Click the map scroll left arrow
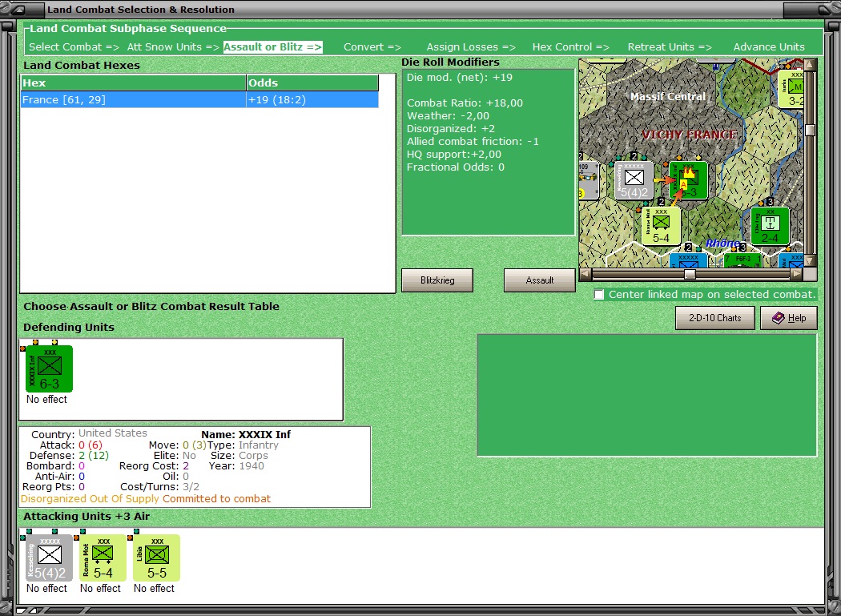Viewport: 841px width, 616px height. (585, 274)
